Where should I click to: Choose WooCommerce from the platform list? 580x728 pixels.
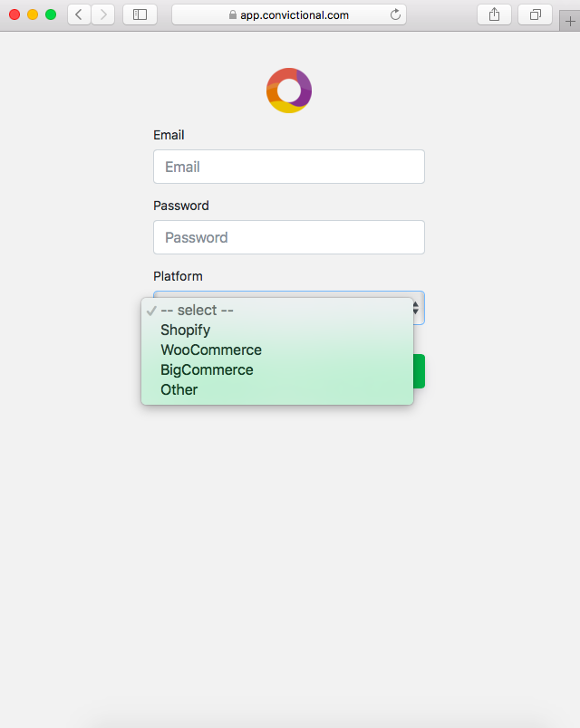[211, 350]
